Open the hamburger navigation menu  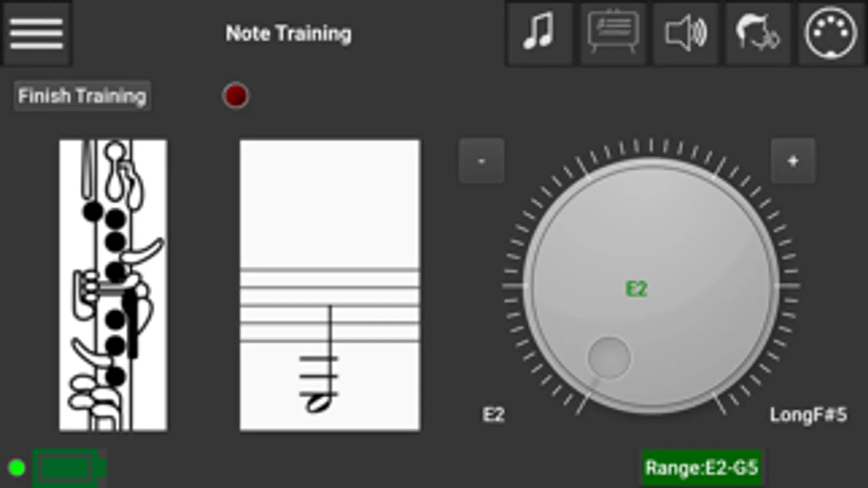point(36,33)
